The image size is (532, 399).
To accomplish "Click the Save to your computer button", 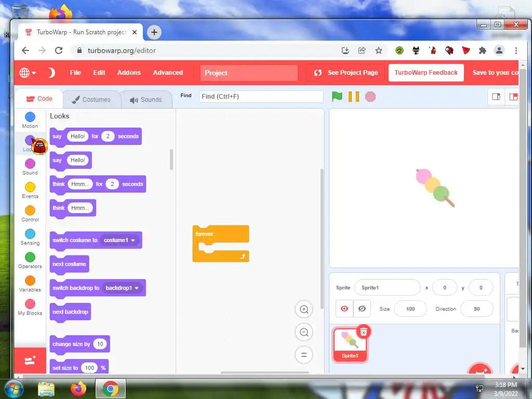I will point(495,73).
